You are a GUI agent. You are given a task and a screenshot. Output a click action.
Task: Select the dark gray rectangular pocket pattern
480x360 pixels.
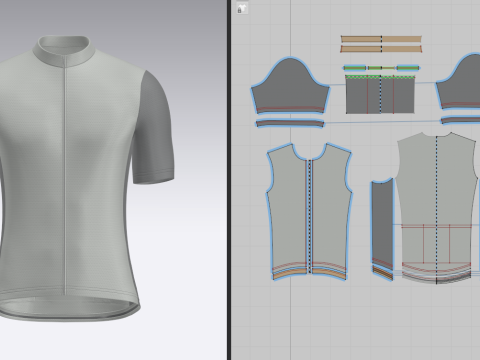click(x=380, y=94)
